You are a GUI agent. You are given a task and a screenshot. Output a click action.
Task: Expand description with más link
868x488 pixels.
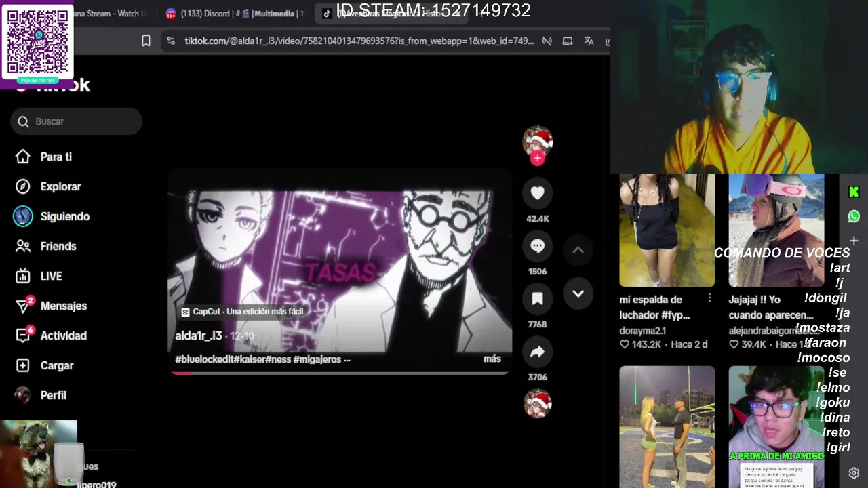tap(492, 359)
